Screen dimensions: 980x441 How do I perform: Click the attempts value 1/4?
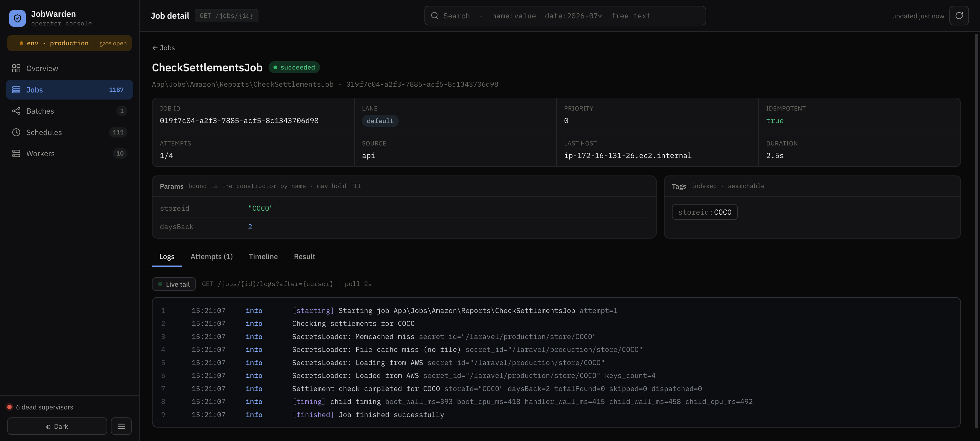166,156
